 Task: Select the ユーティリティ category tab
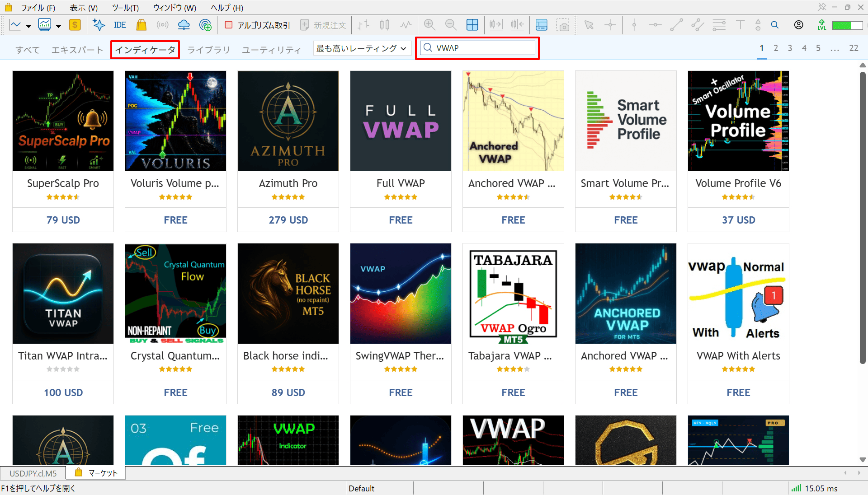271,50
